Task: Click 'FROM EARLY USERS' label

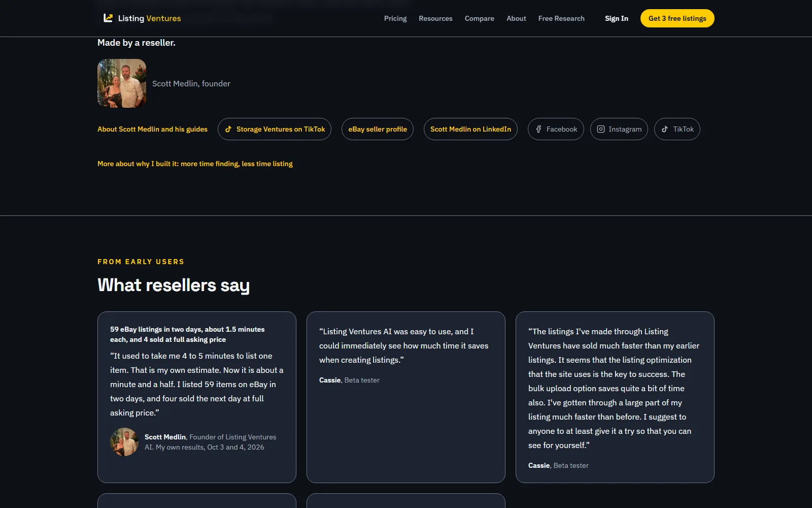Action: click(x=141, y=262)
